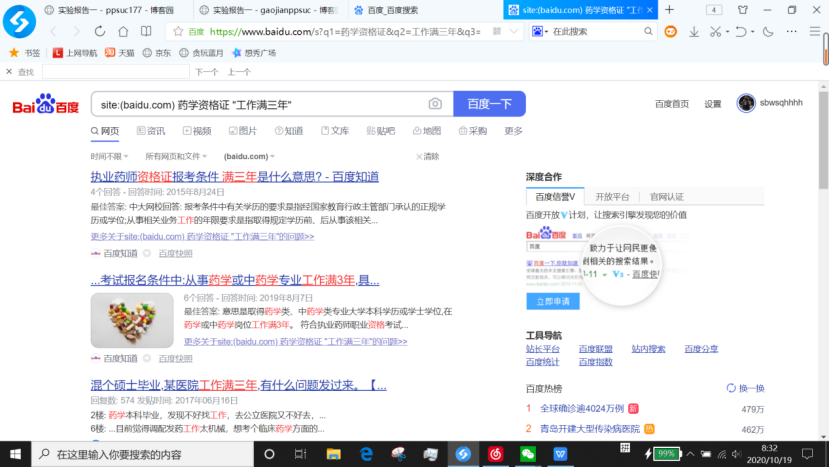Open the hamburger main menu
The height and width of the screenshot is (467, 830).
tap(815, 32)
